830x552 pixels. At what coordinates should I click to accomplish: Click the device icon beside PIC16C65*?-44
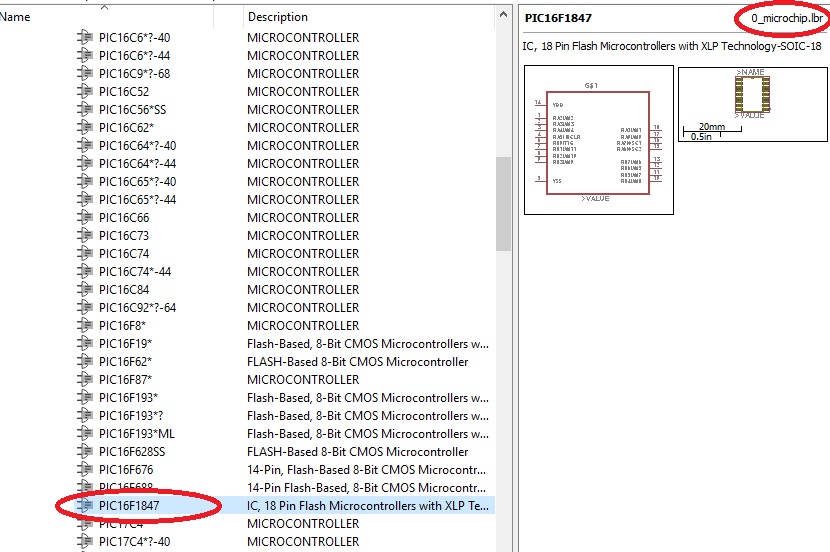(x=85, y=200)
